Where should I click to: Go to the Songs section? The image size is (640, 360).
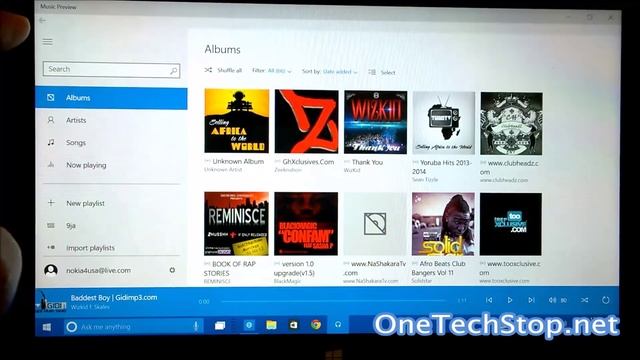pyautogui.click(x=111, y=142)
